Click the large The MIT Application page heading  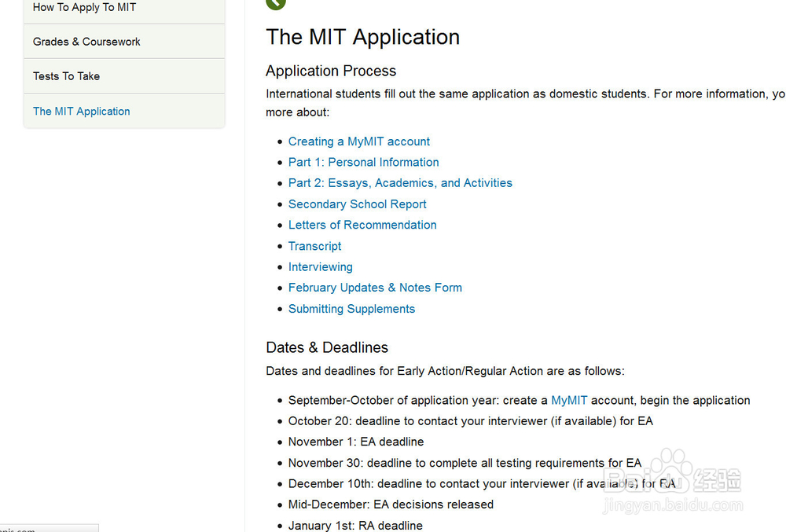(362, 37)
